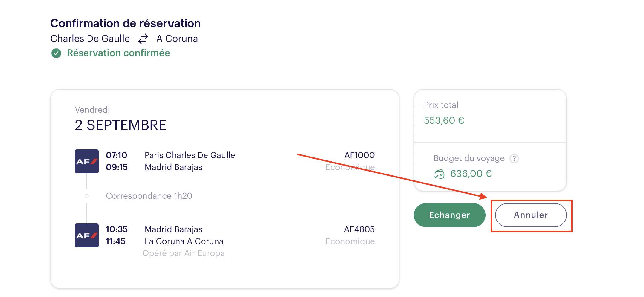Click the total price 553,60 €
Screen dimensions: 644x297
click(x=444, y=120)
